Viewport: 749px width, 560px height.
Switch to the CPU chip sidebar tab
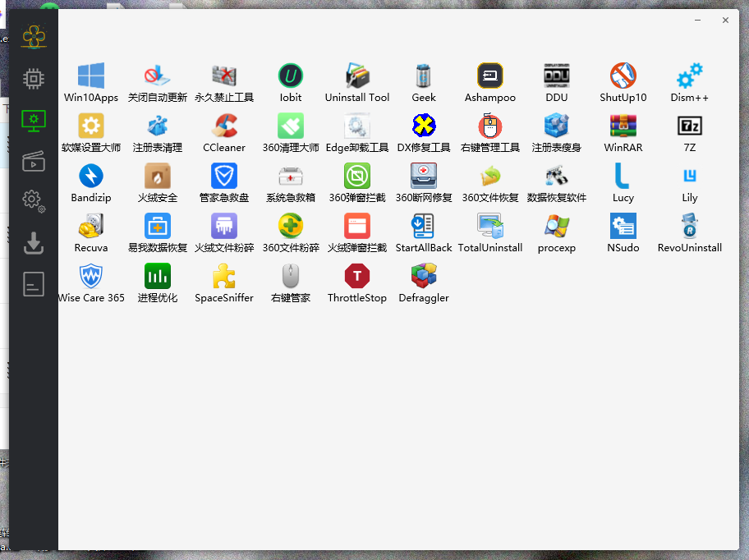pyautogui.click(x=34, y=79)
